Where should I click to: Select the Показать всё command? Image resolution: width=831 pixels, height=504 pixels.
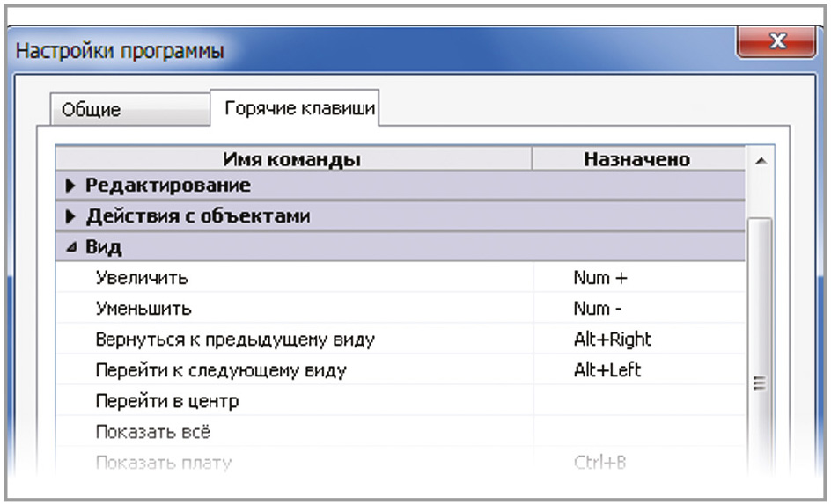153,432
